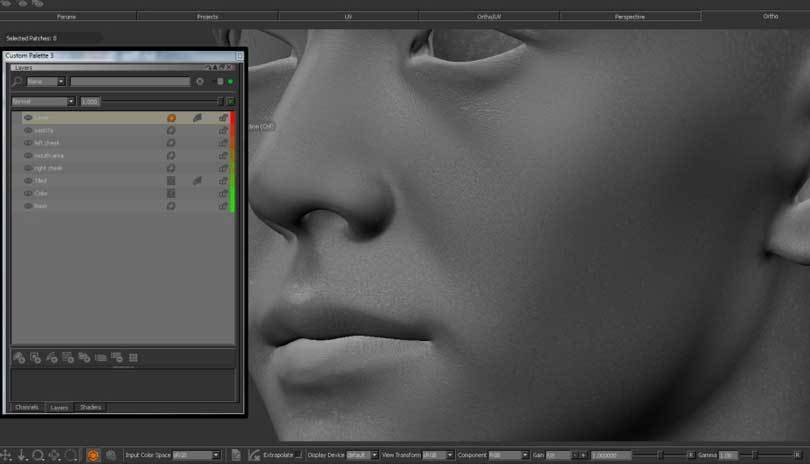The height and width of the screenshot is (464, 810).
Task: Click the layer search text field
Action: 130,82
